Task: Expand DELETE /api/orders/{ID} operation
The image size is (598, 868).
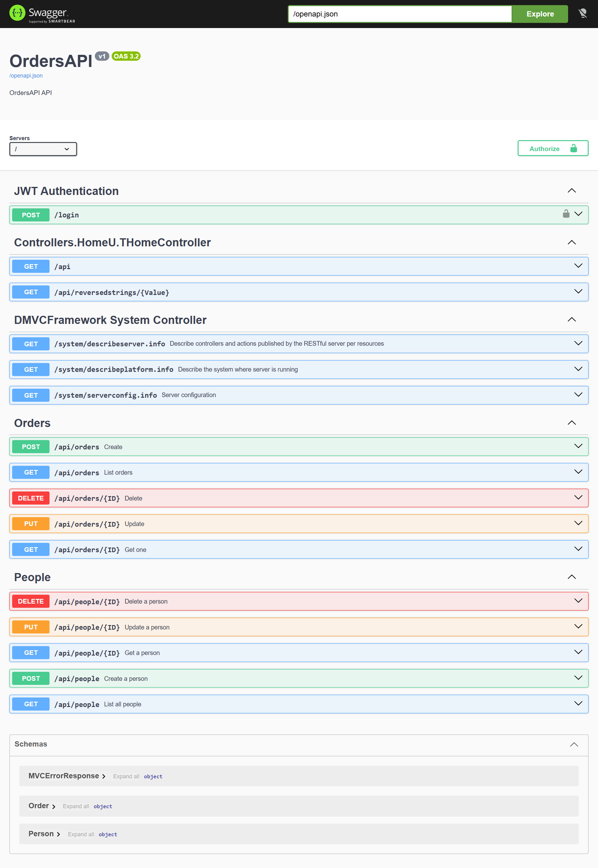Action: pyautogui.click(x=299, y=498)
